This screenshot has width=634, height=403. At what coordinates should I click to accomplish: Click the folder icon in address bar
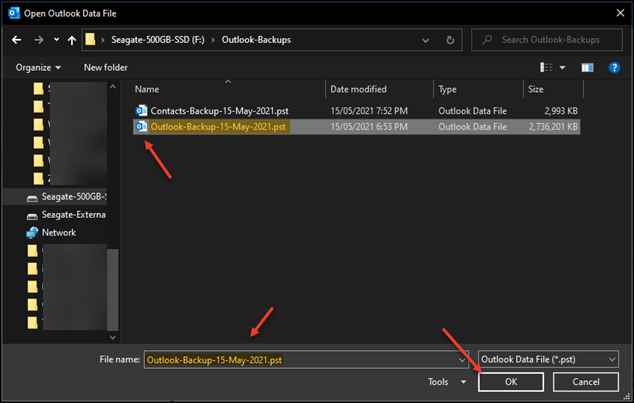(90, 39)
